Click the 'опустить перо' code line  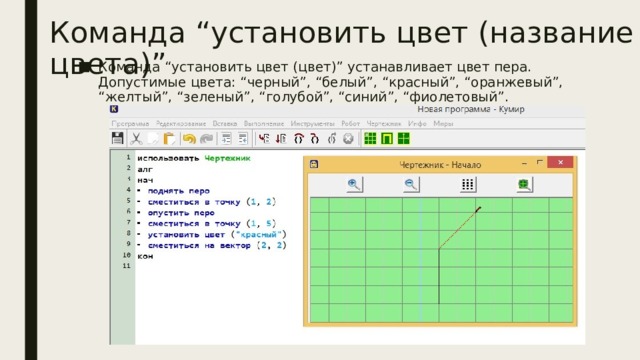181,213
